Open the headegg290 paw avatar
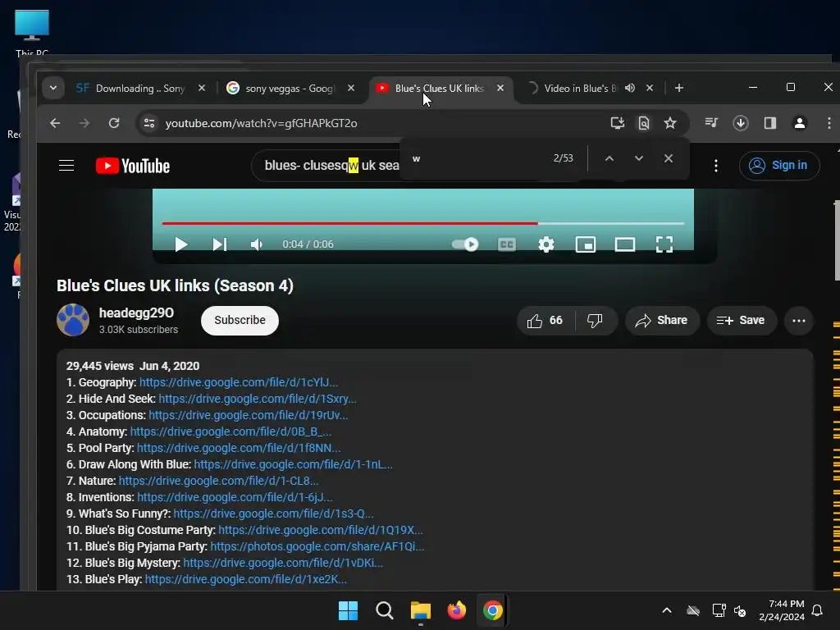840x630 pixels. (73, 321)
